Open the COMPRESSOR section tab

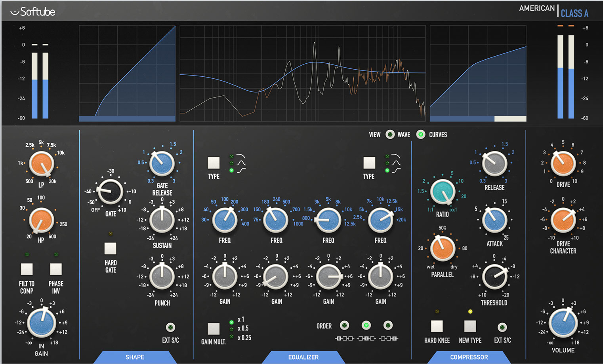click(469, 357)
